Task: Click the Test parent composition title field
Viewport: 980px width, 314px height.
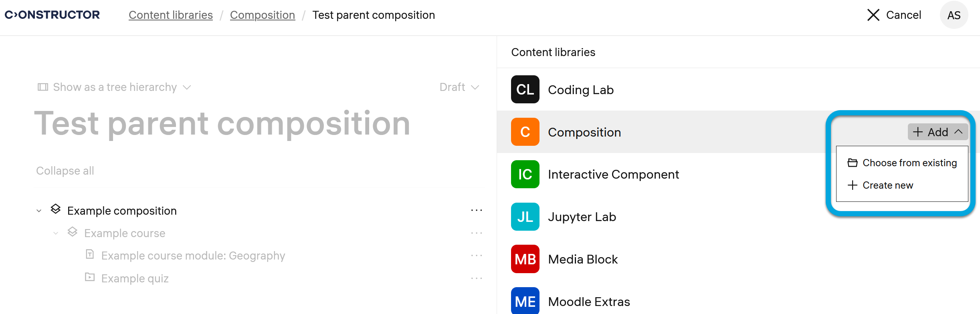Action: click(222, 123)
